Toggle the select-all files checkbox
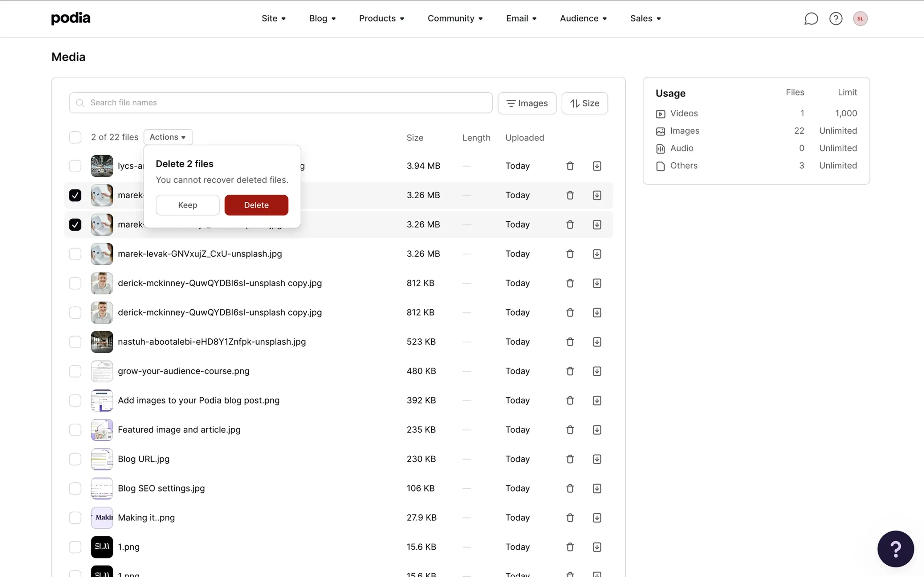 (75, 137)
